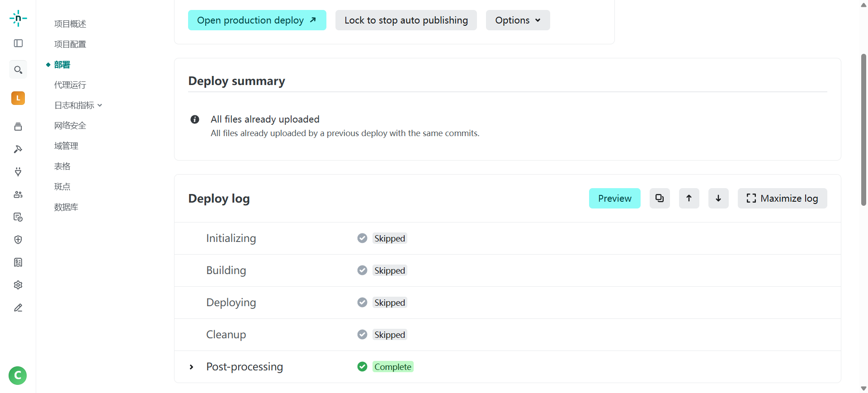This screenshot has height=393, width=868.
Task: Click the Deploy log heading
Action: point(219,199)
